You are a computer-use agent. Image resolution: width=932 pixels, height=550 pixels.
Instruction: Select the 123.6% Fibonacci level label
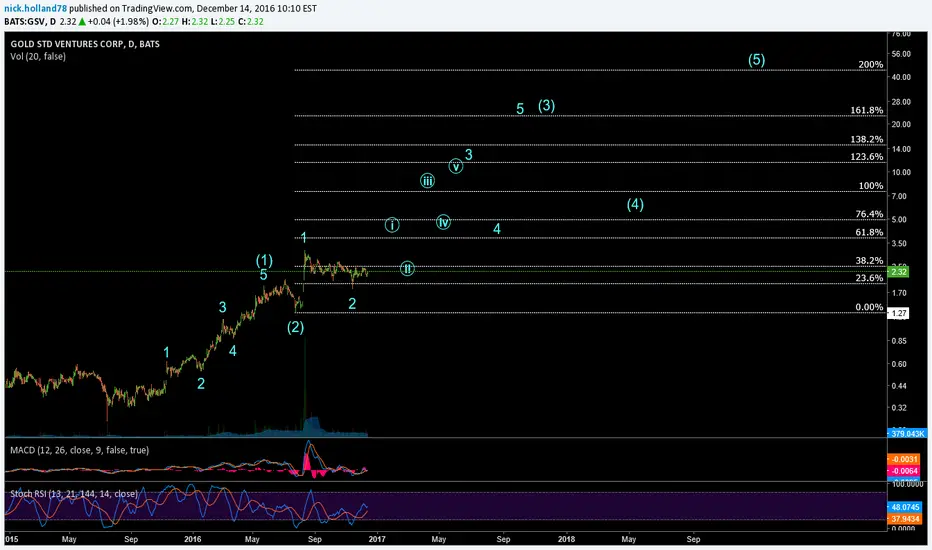[867, 157]
